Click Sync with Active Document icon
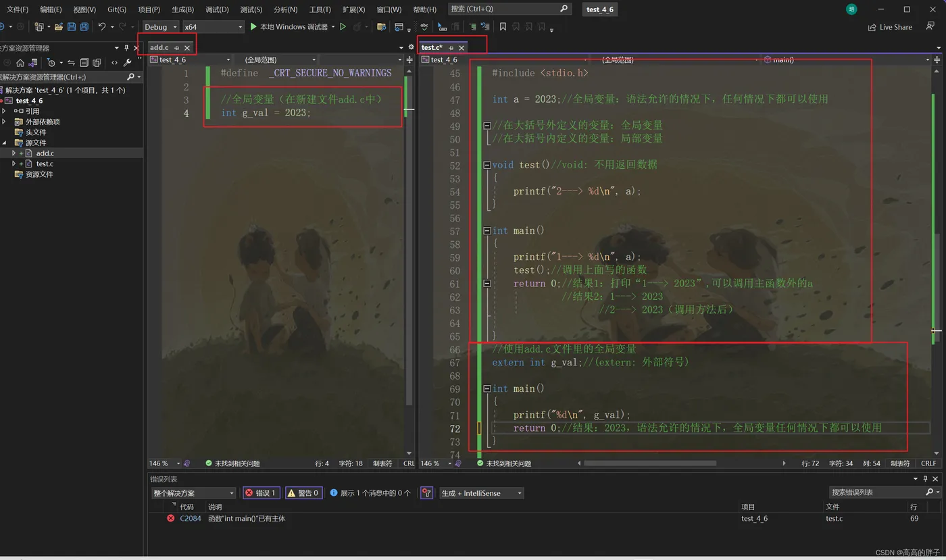 click(x=71, y=63)
